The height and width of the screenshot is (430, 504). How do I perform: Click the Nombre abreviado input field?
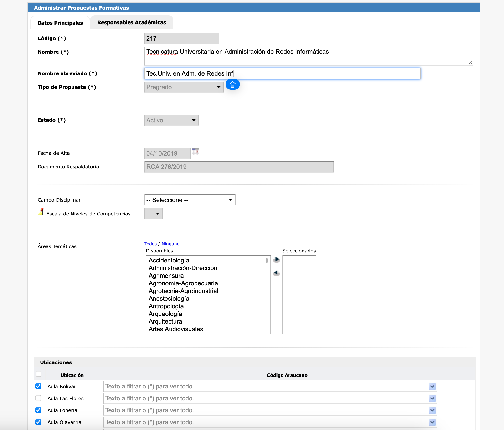(283, 73)
